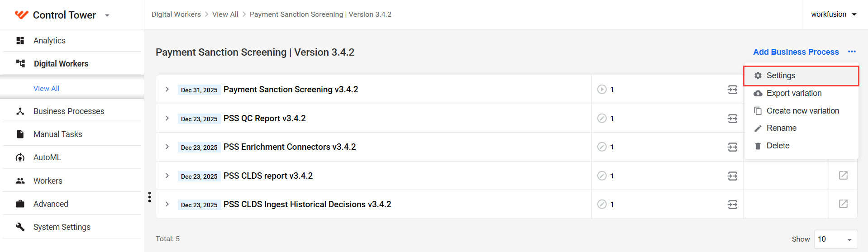Open the Control Tower dropdown arrow
868x252 pixels.
107,15
